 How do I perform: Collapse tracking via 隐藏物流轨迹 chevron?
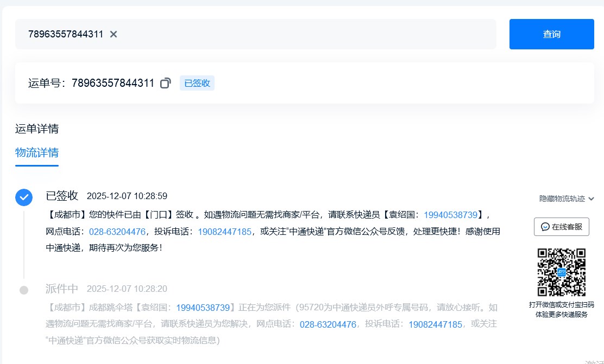591,199
